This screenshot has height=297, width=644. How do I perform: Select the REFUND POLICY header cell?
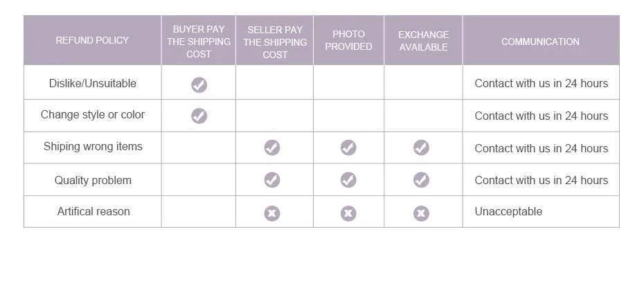(x=92, y=40)
